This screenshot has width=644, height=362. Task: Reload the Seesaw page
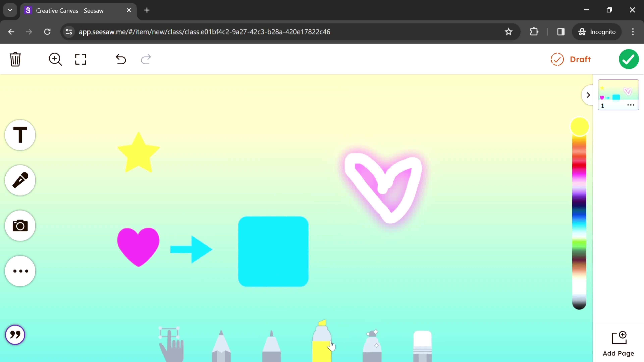(x=47, y=32)
